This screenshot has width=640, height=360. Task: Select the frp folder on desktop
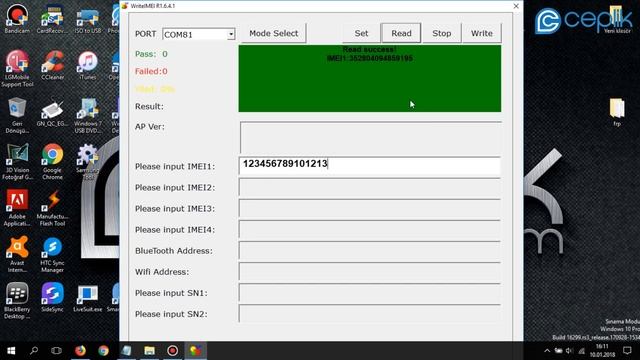click(x=617, y=112)
